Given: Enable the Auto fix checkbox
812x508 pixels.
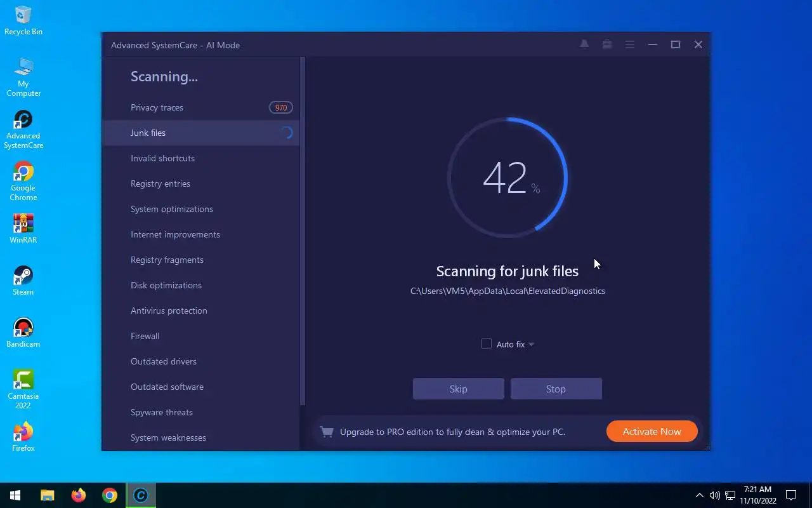Looking at the screenshot, I should click(x=487, y=344).
